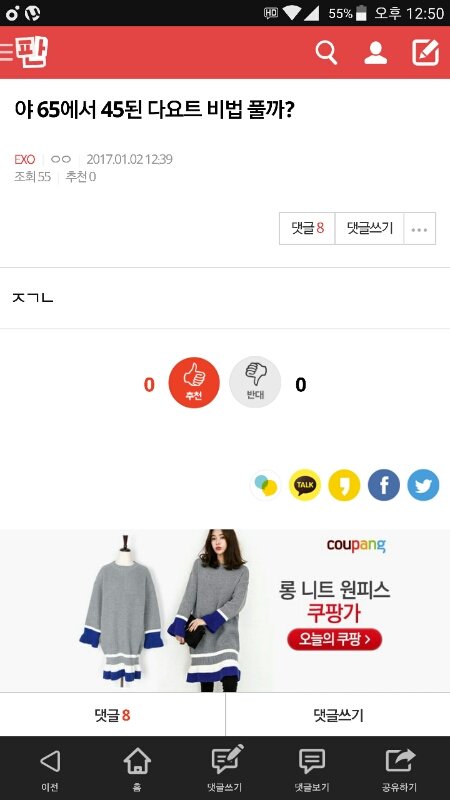Share post on Facebook
The width and height of the screenshot is (450, 800).
click(x=384, y=485)
